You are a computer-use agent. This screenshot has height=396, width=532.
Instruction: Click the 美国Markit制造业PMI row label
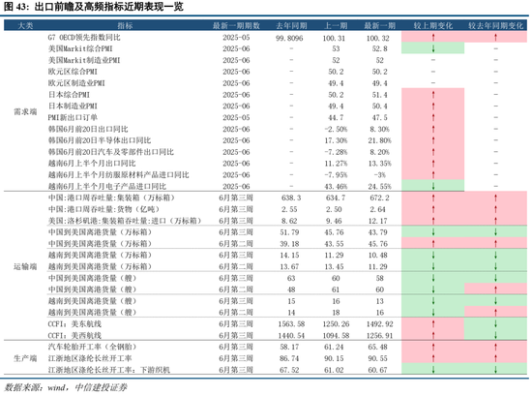click(84, 60)
